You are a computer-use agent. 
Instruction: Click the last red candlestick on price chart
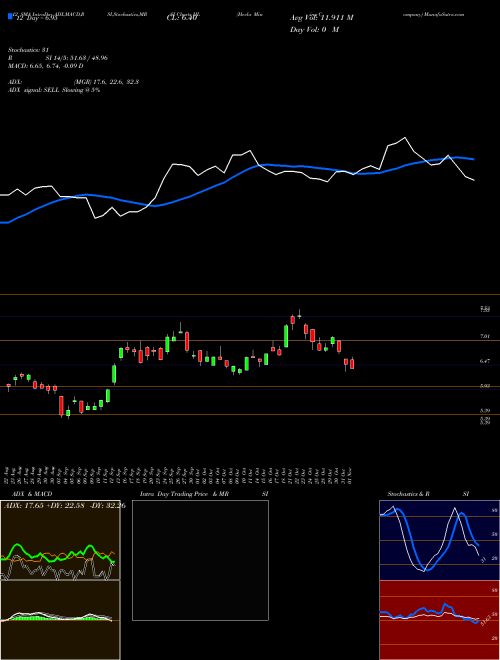[352, 364]
